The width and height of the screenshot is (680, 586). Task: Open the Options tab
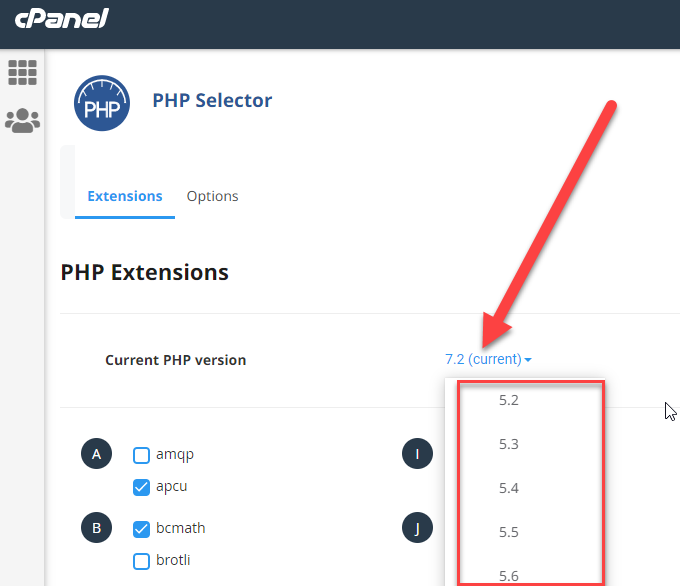pos(212,196)
